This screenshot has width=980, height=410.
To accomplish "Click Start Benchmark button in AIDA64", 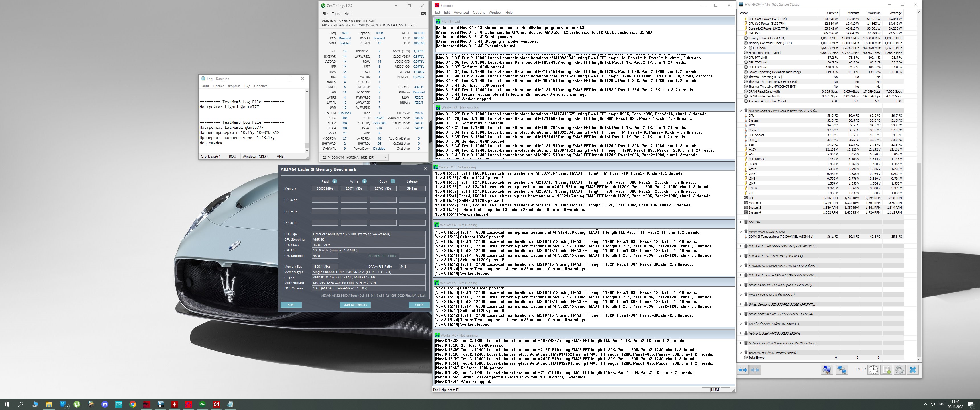I will pos(355,305).
